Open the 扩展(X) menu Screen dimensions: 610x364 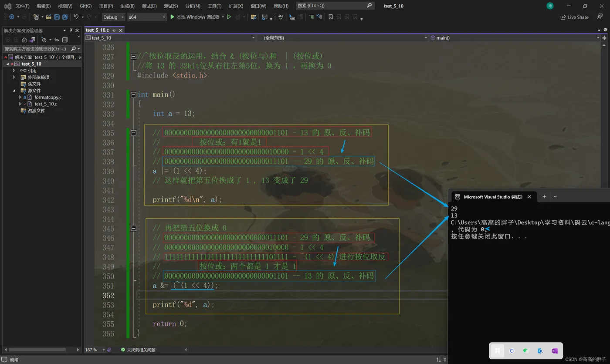coord(236,6)
